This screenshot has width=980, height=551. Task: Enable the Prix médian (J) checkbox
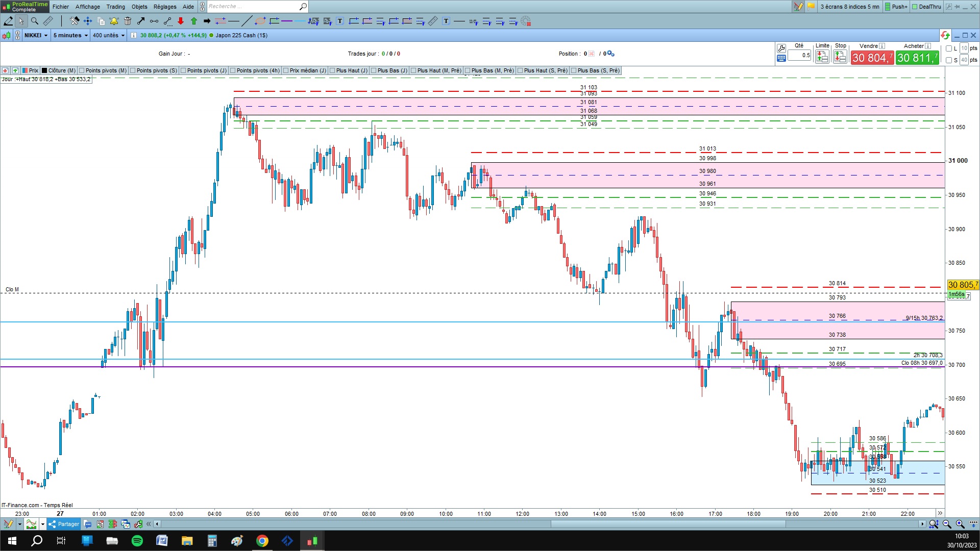(286, 70)
